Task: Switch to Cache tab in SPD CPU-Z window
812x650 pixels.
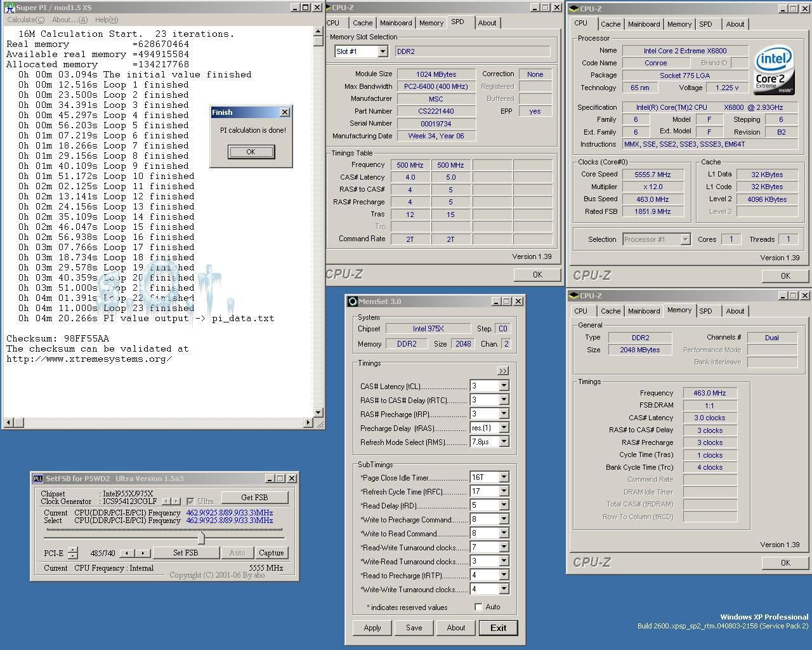Action: point(362,23)
